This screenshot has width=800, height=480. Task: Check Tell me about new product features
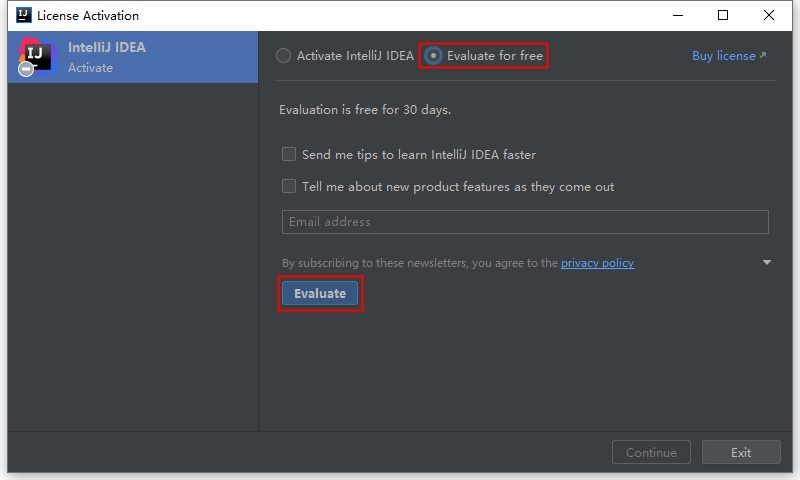click(289, 186)
